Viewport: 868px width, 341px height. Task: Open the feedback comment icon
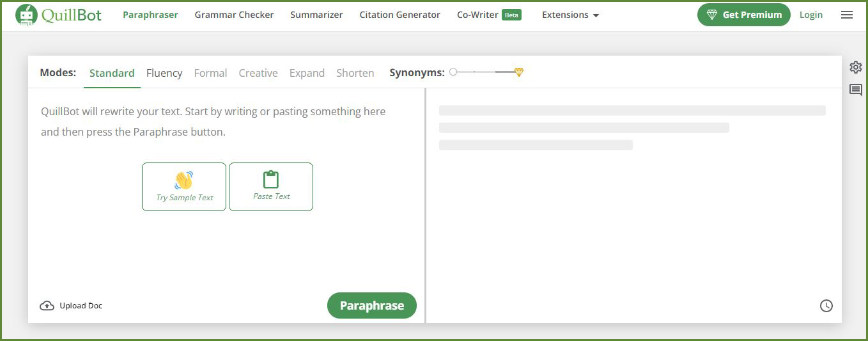pyautogui.click(x=856, y=90)
